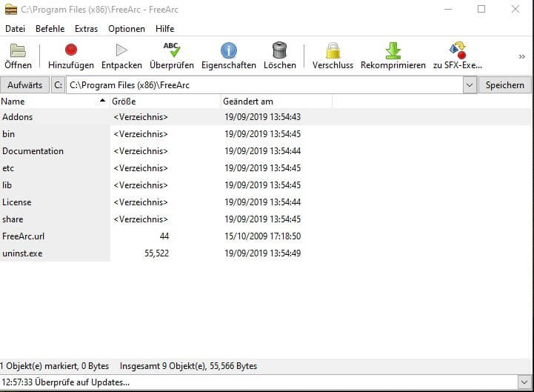Select the lib folder row
The height and width of the screenshot is (392, 534).
coord(266,185)
